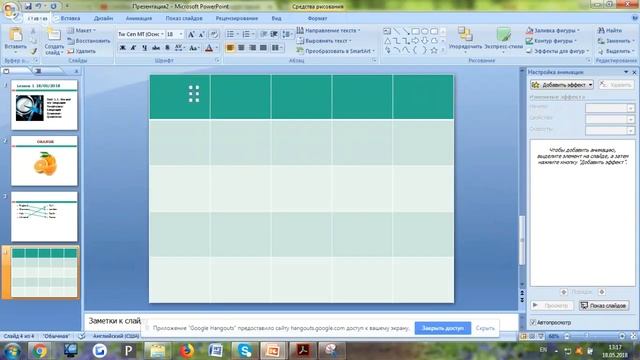Decrease the font size with the small A icon

[202, 34]
